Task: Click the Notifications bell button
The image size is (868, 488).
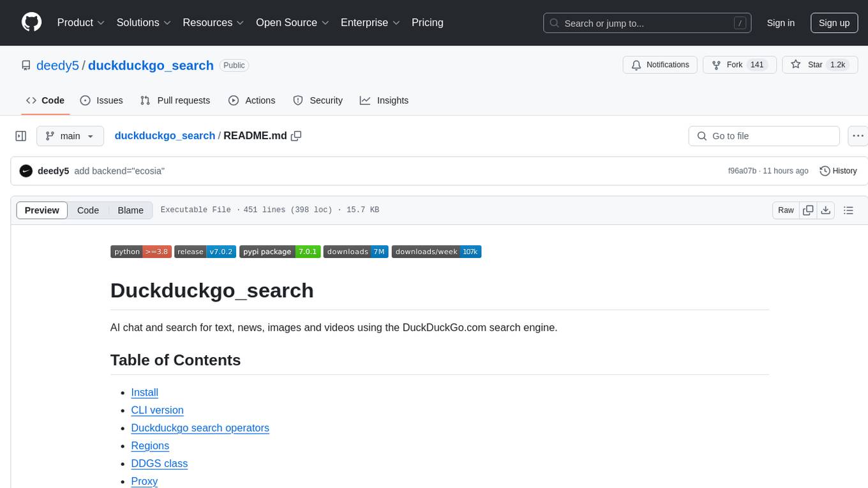Action: (660, 65)
